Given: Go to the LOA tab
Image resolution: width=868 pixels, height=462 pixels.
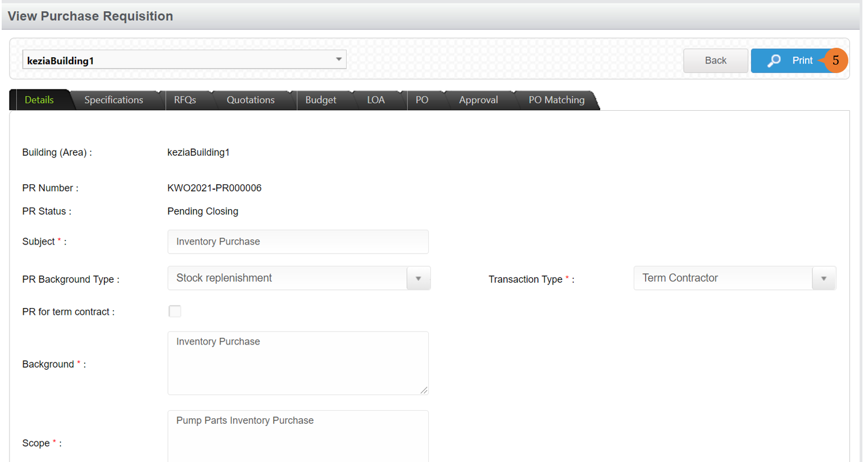Looking at the screenshot, I should pyautogui.click(x=376, y=100).
